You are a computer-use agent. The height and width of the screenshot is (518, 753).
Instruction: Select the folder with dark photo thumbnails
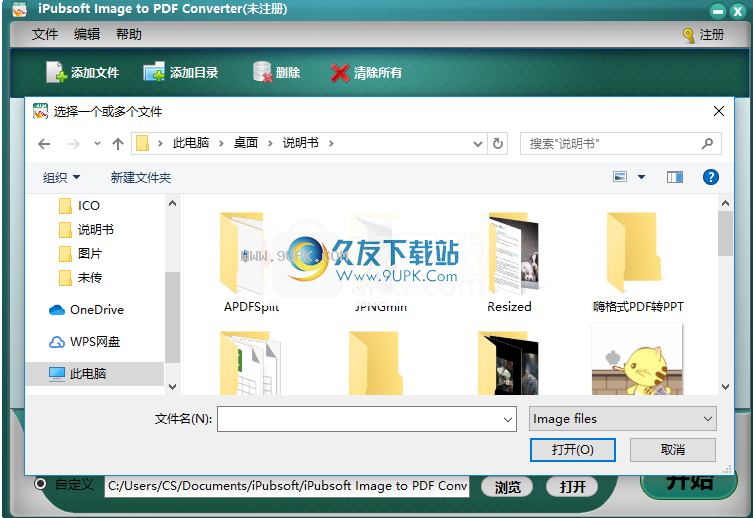(x=508, y=363)
